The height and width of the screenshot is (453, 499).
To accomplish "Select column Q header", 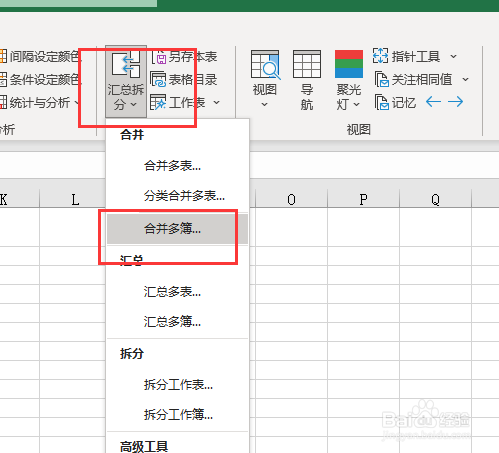I will point(435,199).
